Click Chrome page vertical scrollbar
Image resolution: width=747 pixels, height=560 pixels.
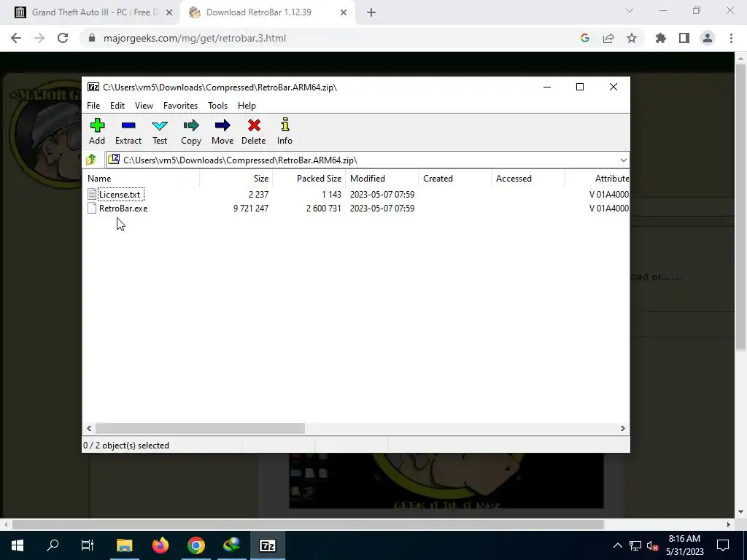pyautogui.click(x=740, y=207)
